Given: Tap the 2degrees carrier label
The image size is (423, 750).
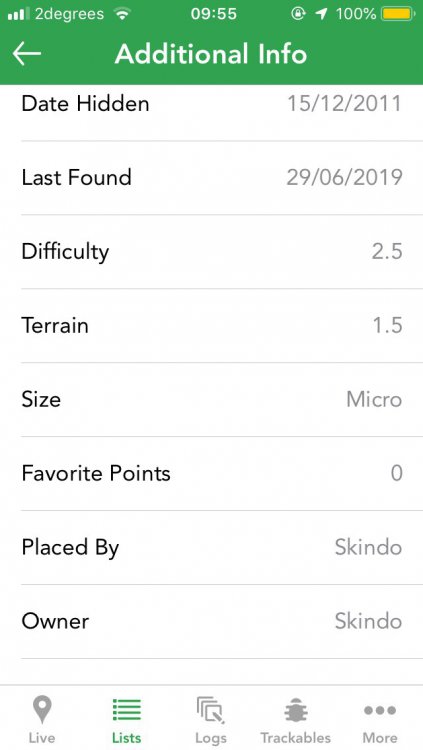Looking at the screenshot, I should (x=69, y=14).
